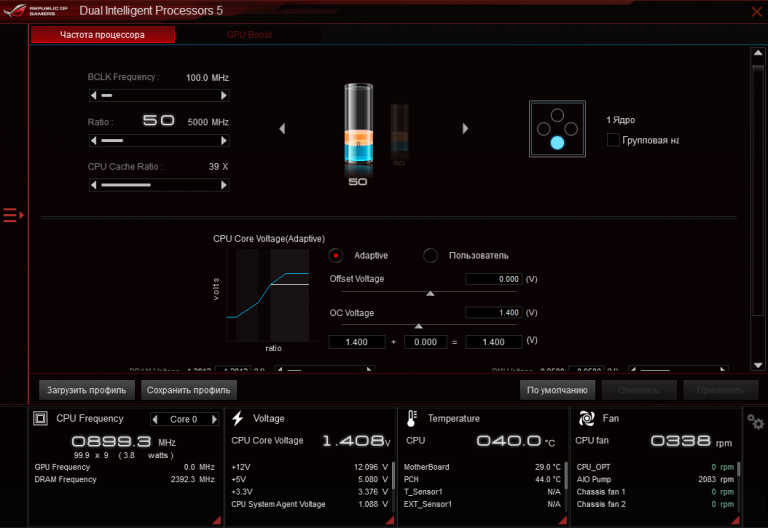Image resolution: width=768 pixels, height=528 pixels.
Task: Click the ROG Republic of Gamers logo
Action: (x=35, y=10)
